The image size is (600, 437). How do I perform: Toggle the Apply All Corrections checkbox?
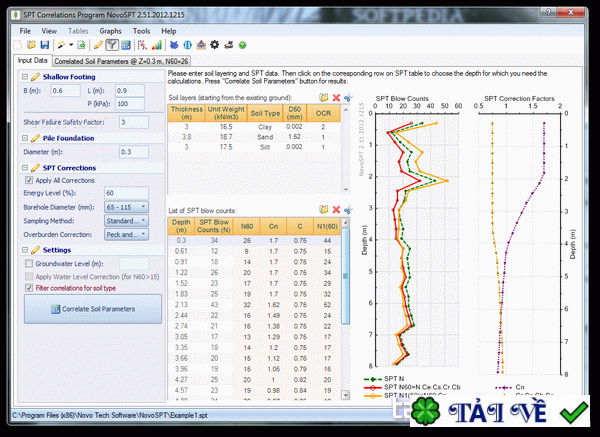point(27,179)
